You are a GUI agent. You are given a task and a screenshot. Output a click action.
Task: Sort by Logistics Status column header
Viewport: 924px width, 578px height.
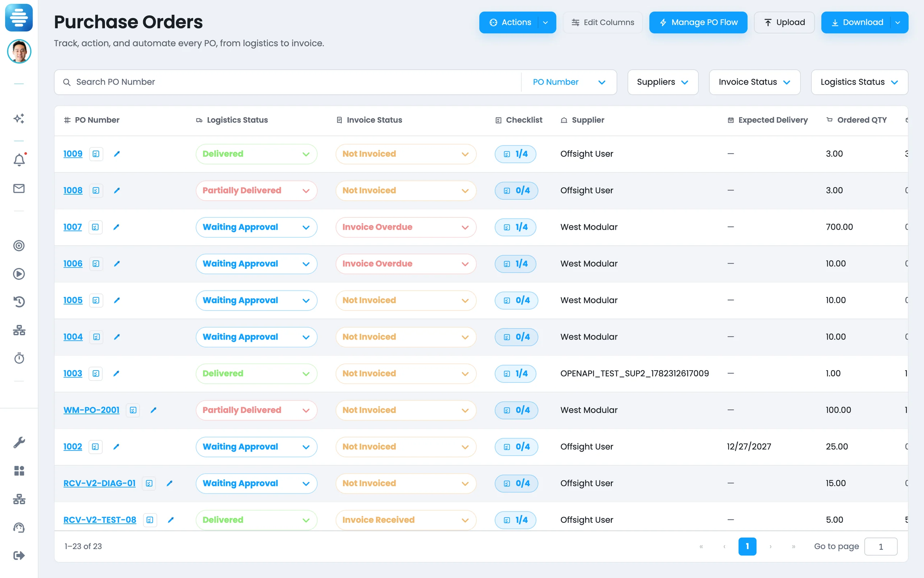point(232,120)
